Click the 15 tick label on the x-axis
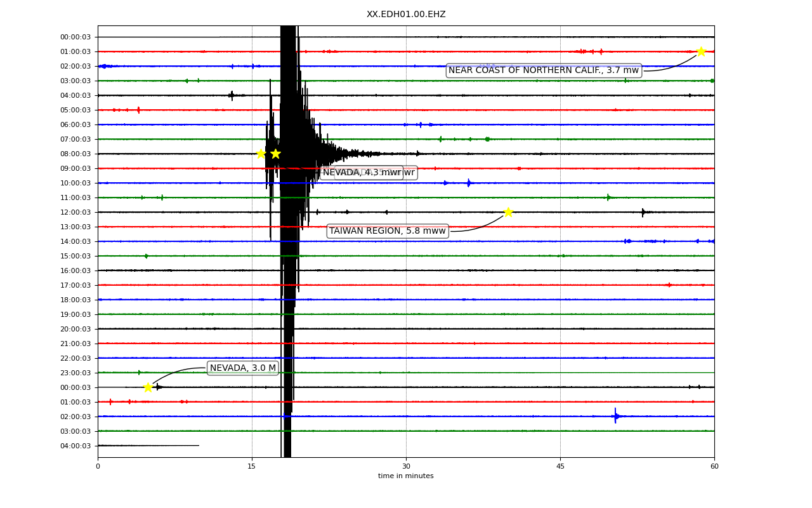The image size is (812, 508). pyautogui.click(x=252, y=467)
